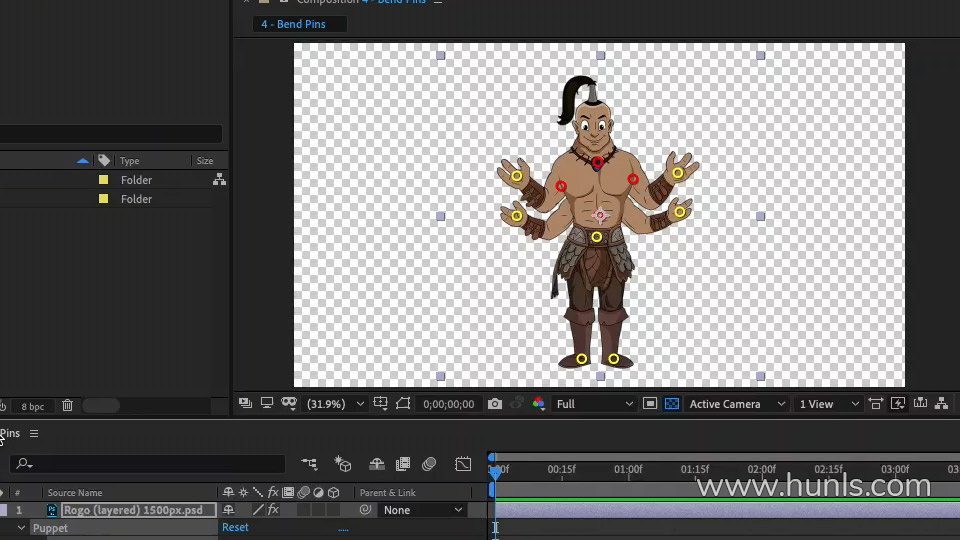Screen dimensions: 960x540
Task: Click the Primary Viewer monitor icon
Action: 266,403
